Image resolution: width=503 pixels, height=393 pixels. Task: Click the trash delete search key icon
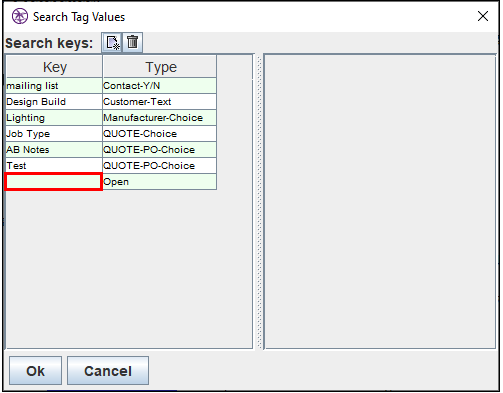coord(133,42)
